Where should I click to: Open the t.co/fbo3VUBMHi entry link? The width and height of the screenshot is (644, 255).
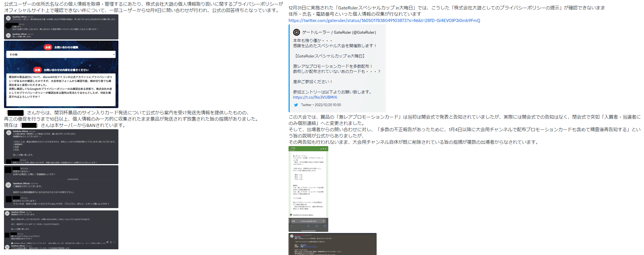pos(315,97)
